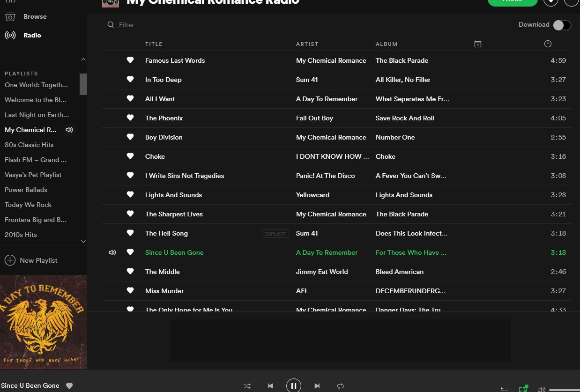This screenshot has height=392, width=580.
Task: Open the 2010s Hits playlist
Action: tap(21, 235)
